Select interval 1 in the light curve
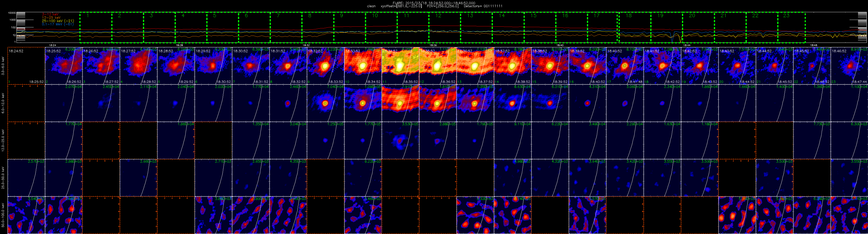This screenshot has height=234, width=868. pos(96,28)
